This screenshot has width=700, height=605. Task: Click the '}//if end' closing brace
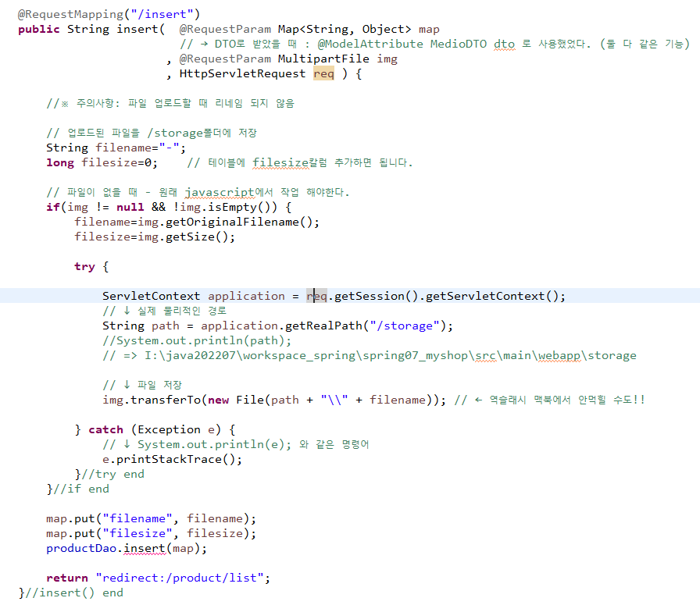[77, 489]
